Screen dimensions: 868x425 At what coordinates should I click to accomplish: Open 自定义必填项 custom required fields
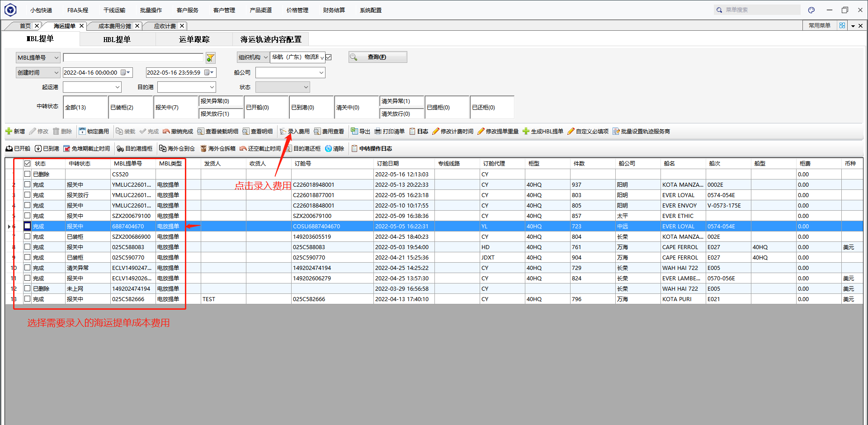tap(588, 131)
